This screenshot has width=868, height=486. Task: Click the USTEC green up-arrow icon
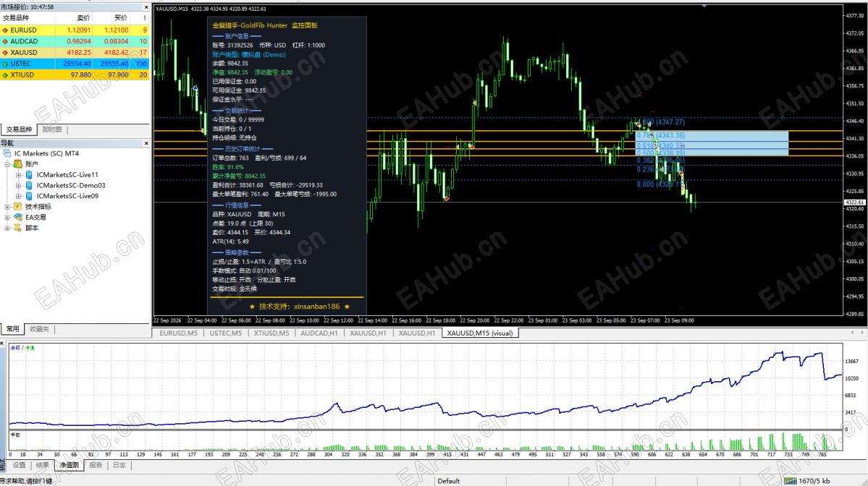[5, 64]
